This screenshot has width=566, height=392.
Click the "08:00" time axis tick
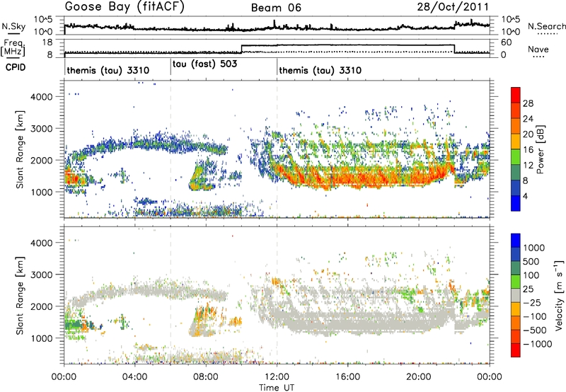pyautogui.click(x=206, y=377)
